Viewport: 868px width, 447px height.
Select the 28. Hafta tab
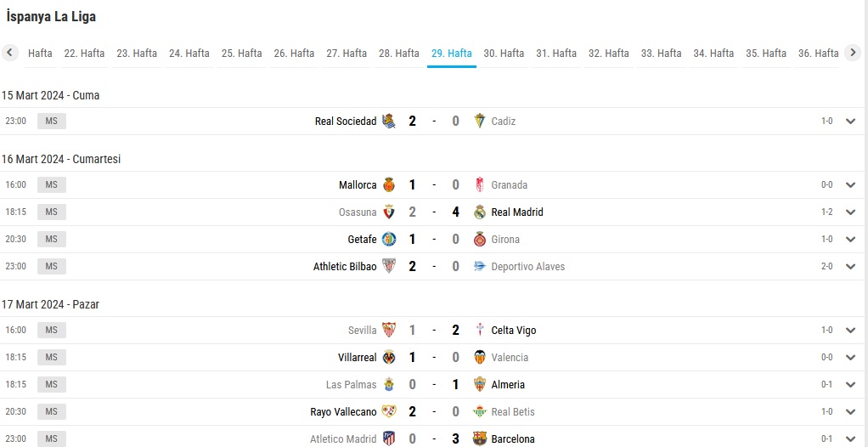(x=399, y=54)
